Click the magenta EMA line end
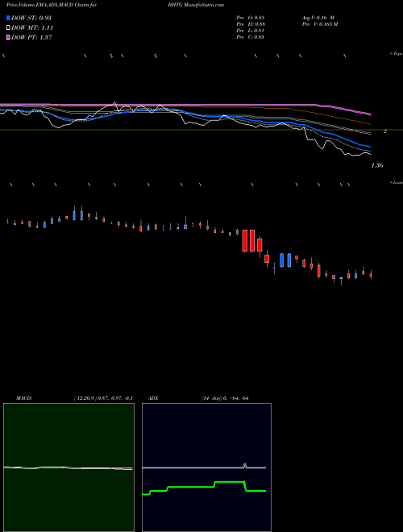Viewport: 403px width, 532px height. [369, 114]
